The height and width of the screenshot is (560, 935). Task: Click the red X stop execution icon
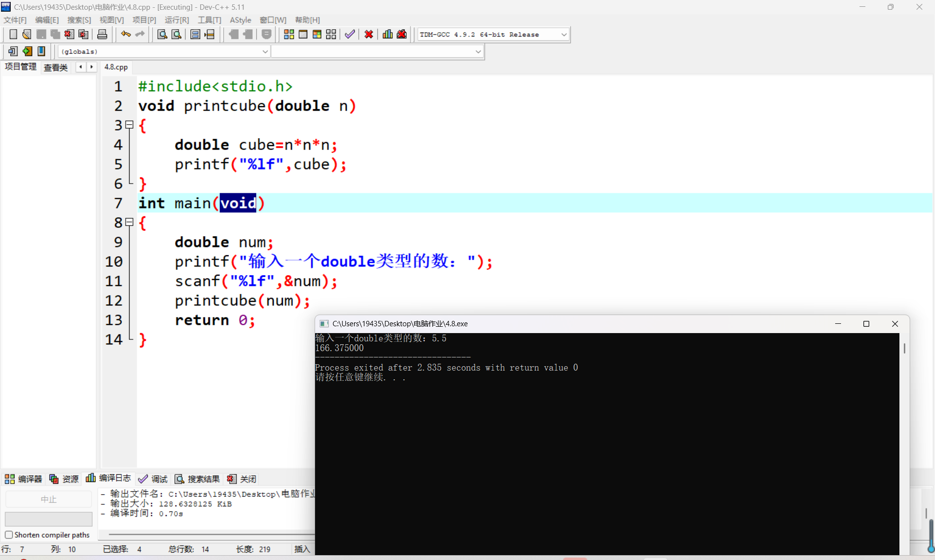click(369, 34)
